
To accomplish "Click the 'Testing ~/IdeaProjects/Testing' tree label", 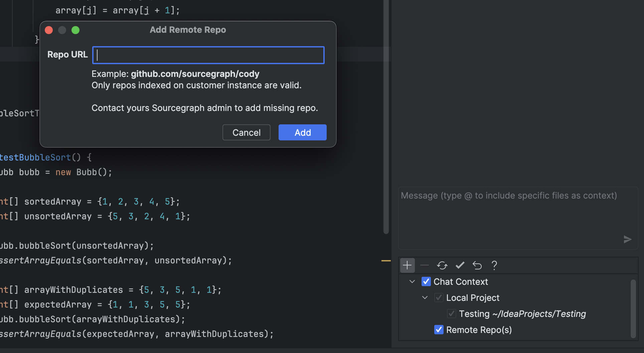I will coord(522,314).
